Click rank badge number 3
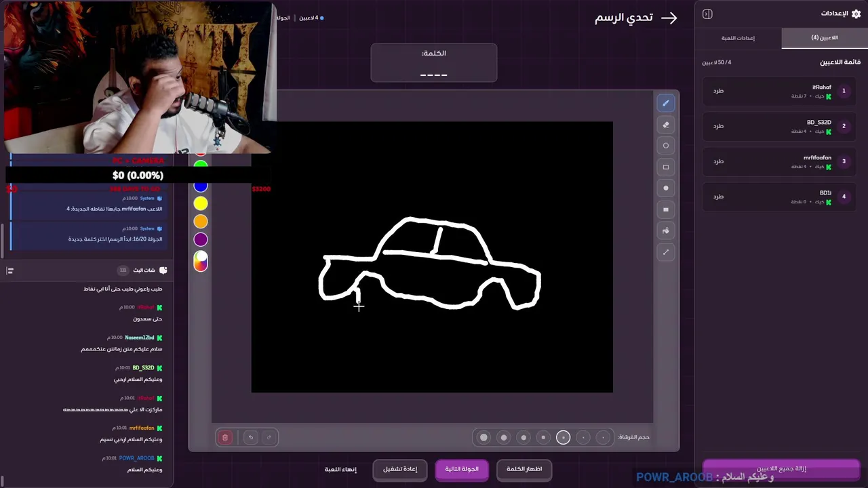 point(844,161)
